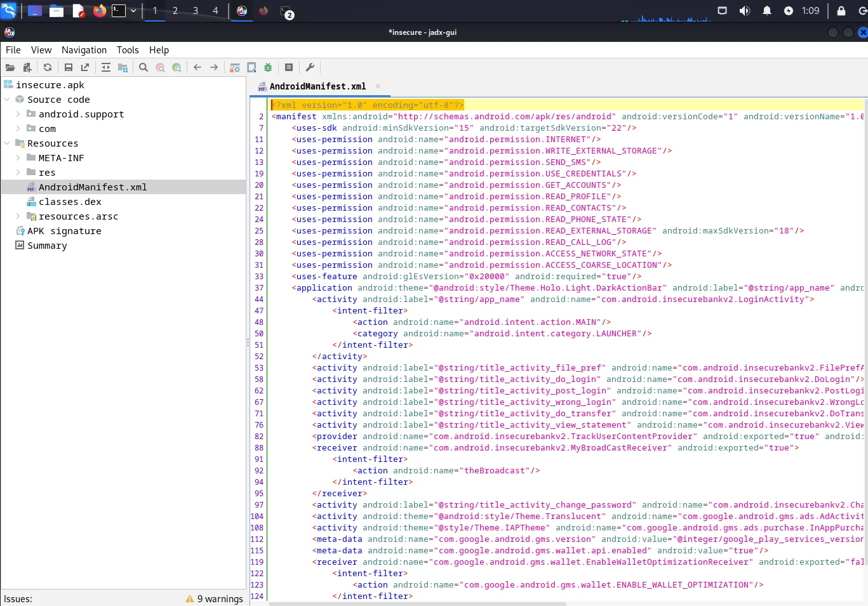Click the 'Issues:' status bar label

tap(18, 599)
